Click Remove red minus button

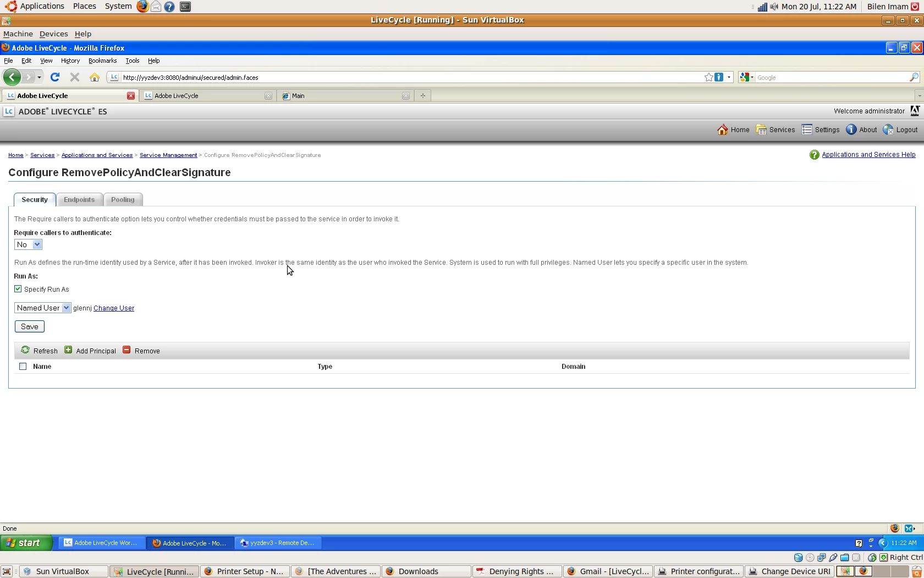tap(141, 351)
